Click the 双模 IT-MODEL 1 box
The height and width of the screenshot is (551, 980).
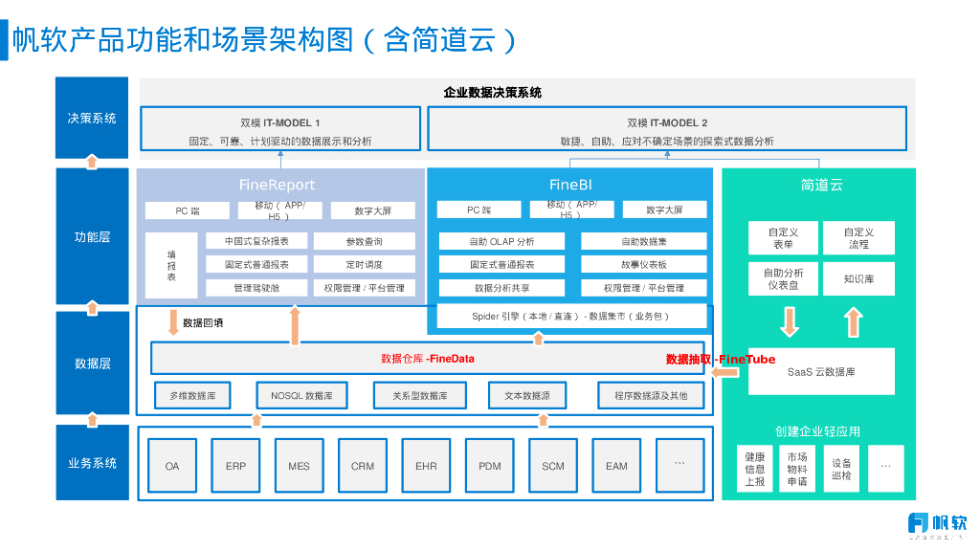tap(280, 129)
